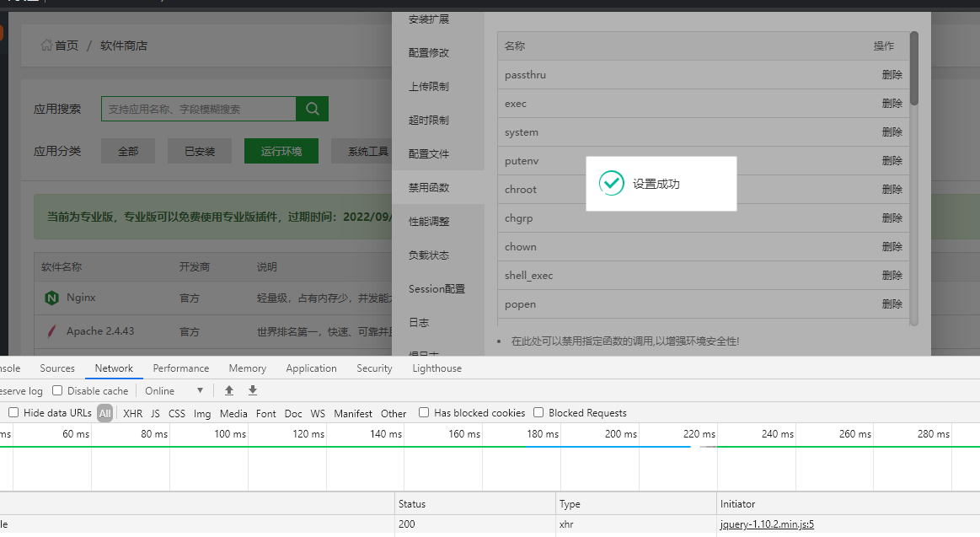Delete the chgrp disabled function
Image resolution: width=980 pixels, height=537 pixels.
coord(892,218)
